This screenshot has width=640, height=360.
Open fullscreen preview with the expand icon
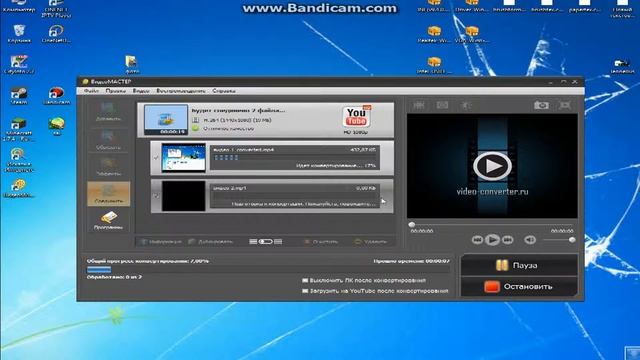(x=565, y=105)
